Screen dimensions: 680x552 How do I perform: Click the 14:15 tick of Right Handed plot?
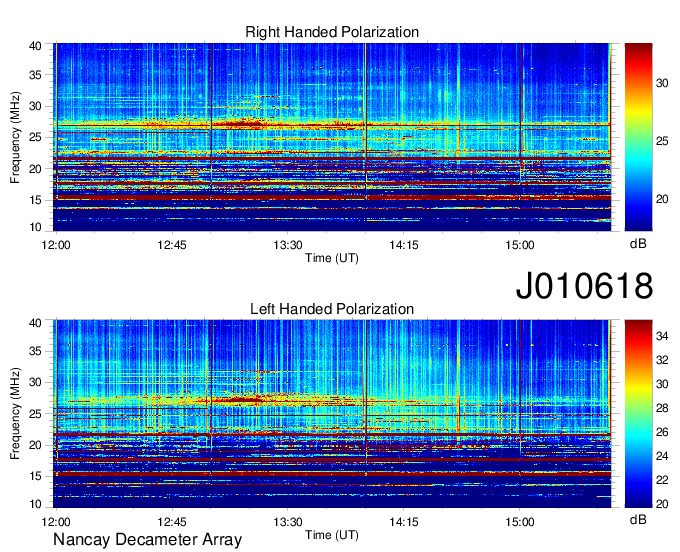(404, 245)
